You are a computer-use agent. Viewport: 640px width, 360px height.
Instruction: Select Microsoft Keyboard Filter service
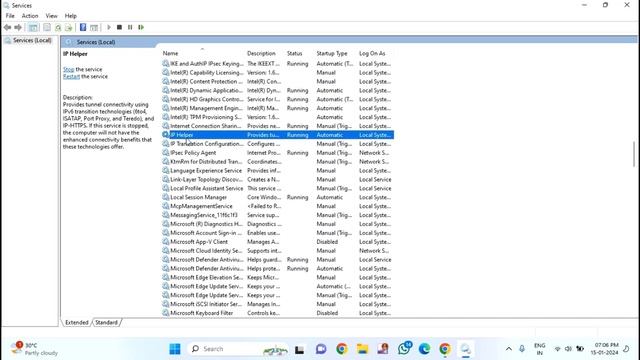tap(278, 313)
